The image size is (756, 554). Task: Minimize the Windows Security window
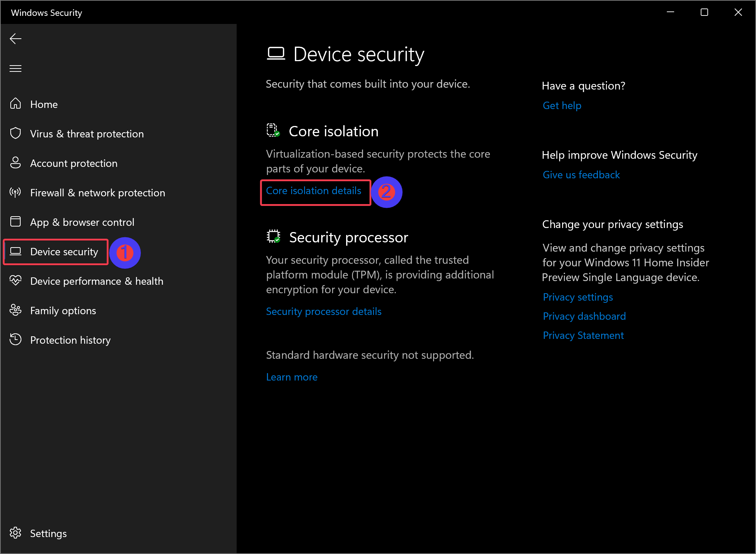tap(670, 12)
